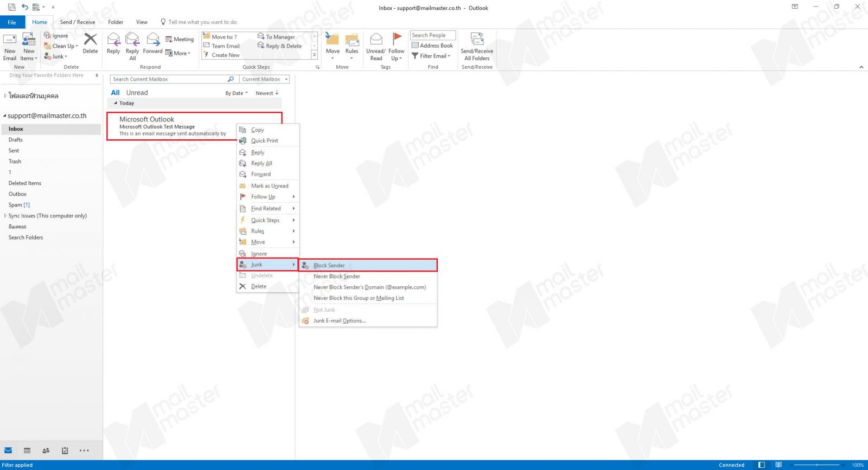
Task: Expand Sync Issues folder
Action: tap(5, 216)
